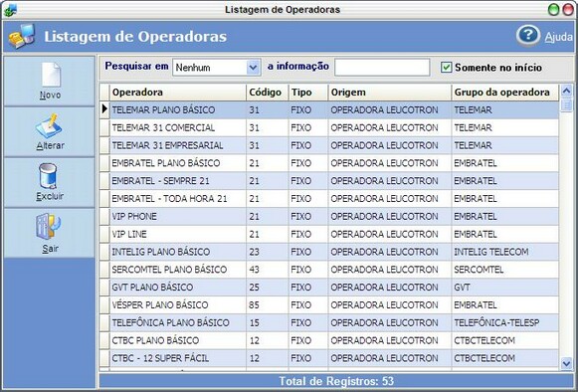Click the green minimize window button

pyautogui.click(x=553, y=10)
